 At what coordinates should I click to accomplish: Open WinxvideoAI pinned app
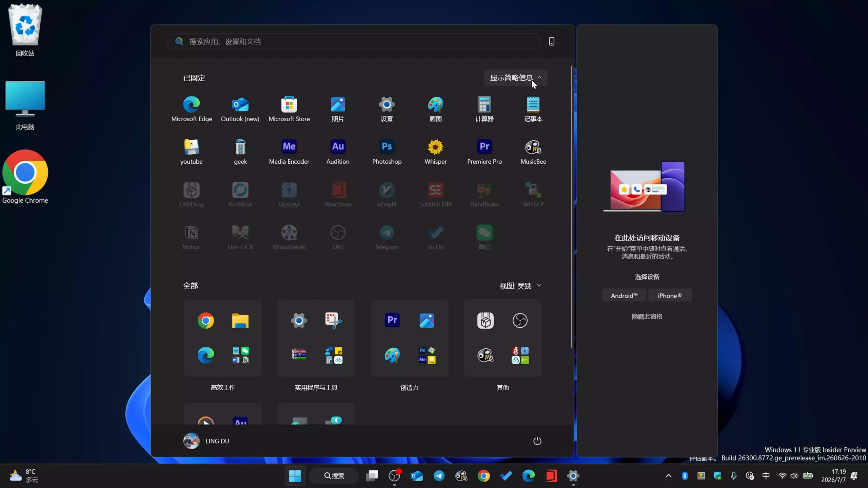pyautogui.click(x=289, y=237)
